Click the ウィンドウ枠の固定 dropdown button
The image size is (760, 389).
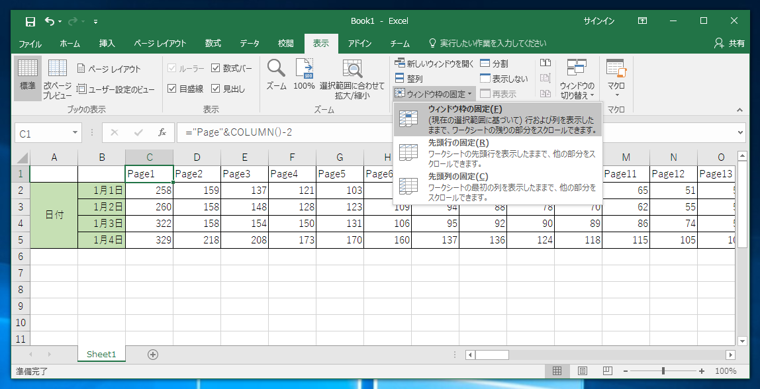(434, 93)
